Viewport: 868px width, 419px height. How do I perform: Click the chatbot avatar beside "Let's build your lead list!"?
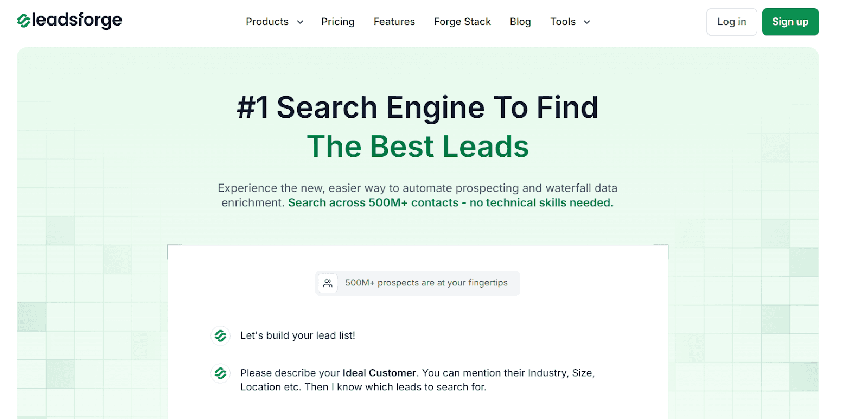pyautogui.click(x=220, y=335)
